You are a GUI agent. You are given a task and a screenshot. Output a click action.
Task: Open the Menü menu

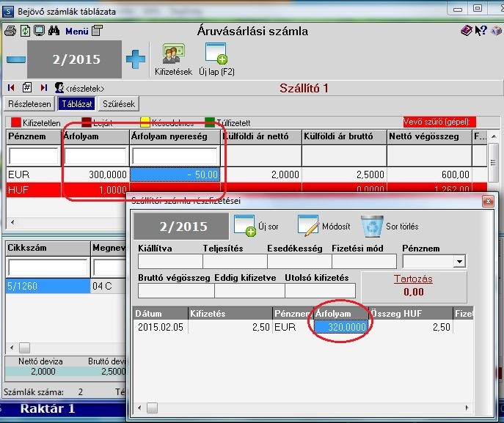(77, 31)
